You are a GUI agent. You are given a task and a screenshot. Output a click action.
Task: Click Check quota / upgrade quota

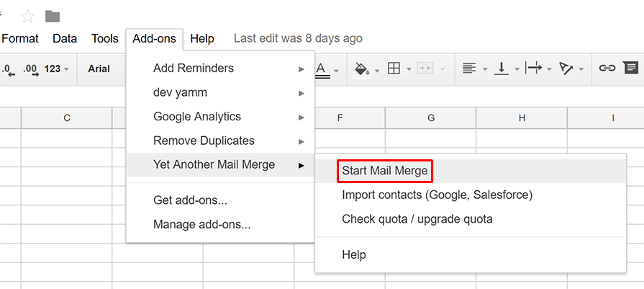[417, 218]
